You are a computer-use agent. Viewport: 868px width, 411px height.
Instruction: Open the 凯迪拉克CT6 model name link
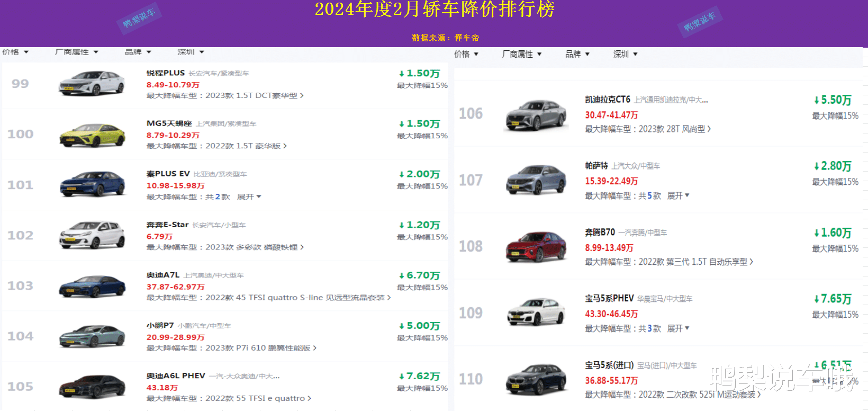pos(608,99)
